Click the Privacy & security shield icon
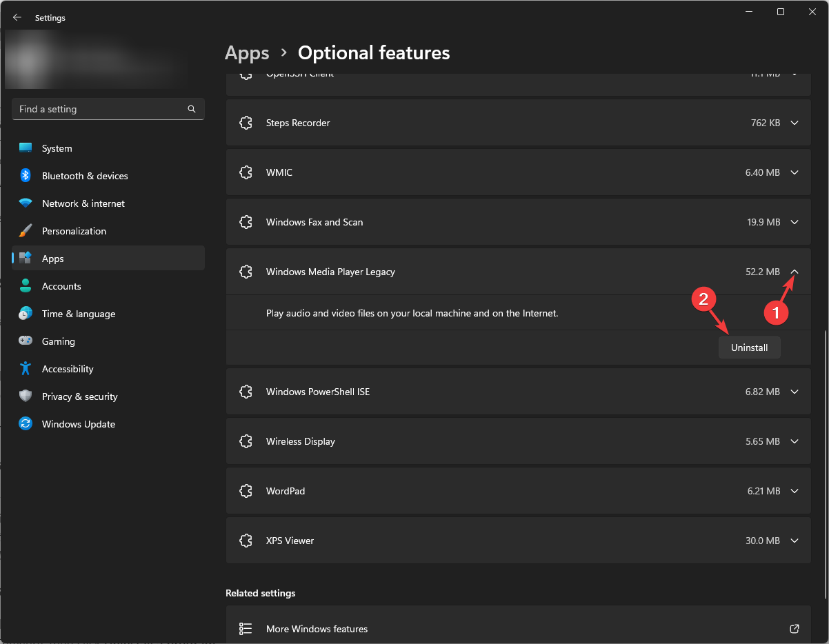Image resolution: width=829 pixels, height=644 pixels. pyautogui.click(x=26, y=396)
